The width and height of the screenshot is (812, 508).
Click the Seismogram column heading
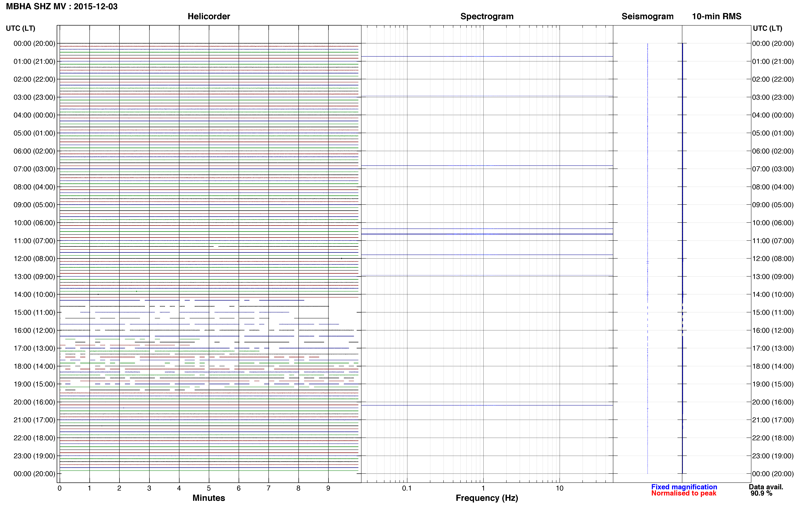pyautogui.click(x=648, y=16)
